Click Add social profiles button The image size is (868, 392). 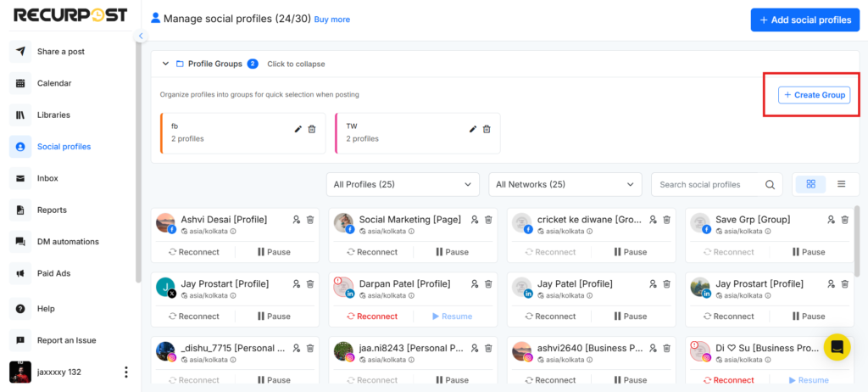(x=805, y=20)
